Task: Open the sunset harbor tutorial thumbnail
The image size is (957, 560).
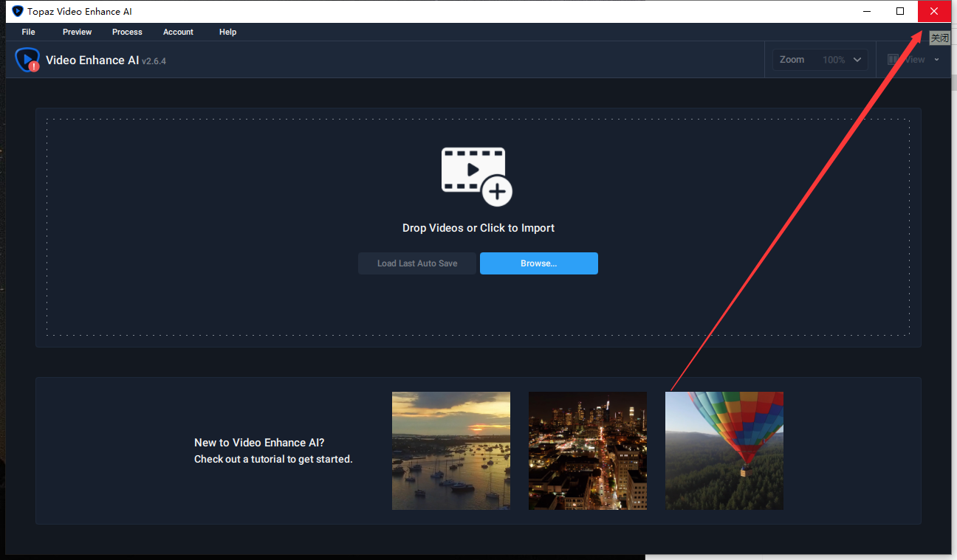Action: tap(451, 451)
